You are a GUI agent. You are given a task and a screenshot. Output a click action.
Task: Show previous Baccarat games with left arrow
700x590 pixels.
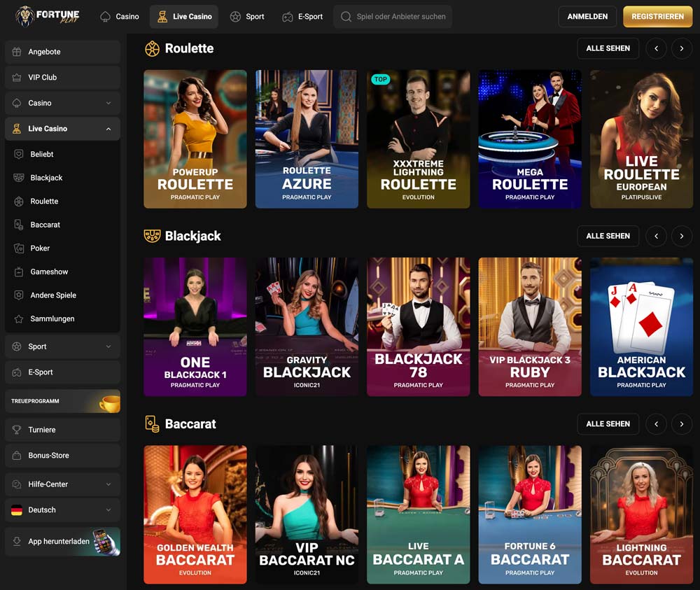656,424
